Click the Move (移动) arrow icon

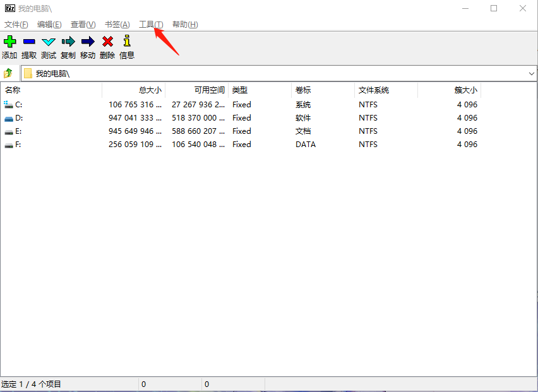pos(88,42)
